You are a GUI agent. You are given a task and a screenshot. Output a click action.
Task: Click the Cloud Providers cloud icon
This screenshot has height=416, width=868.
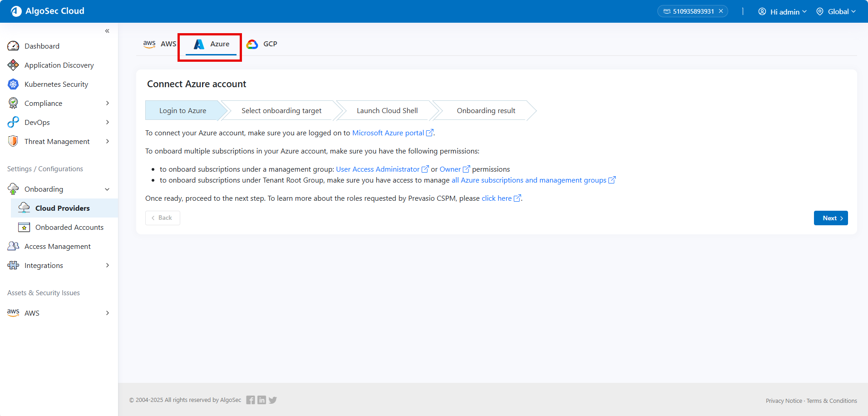24,208
